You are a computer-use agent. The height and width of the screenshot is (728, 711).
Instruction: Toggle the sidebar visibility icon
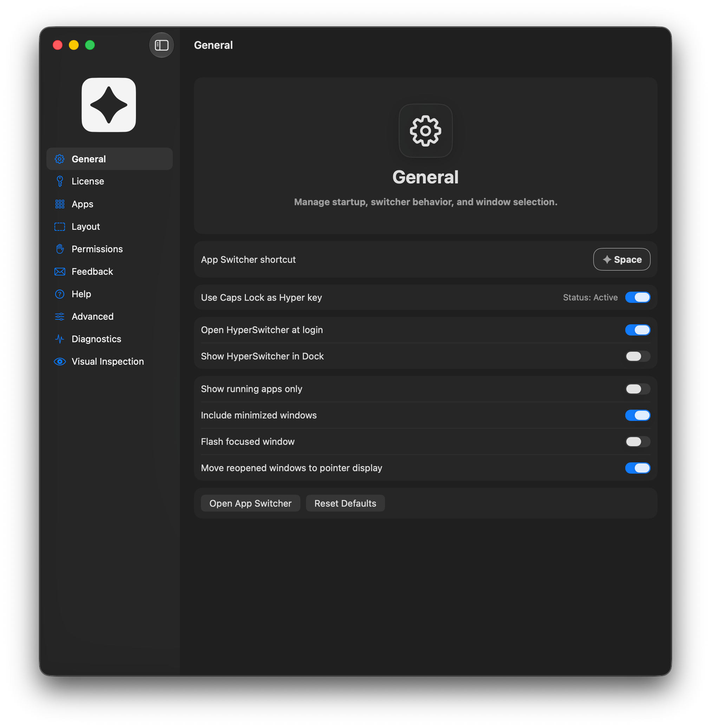[161, 45]
